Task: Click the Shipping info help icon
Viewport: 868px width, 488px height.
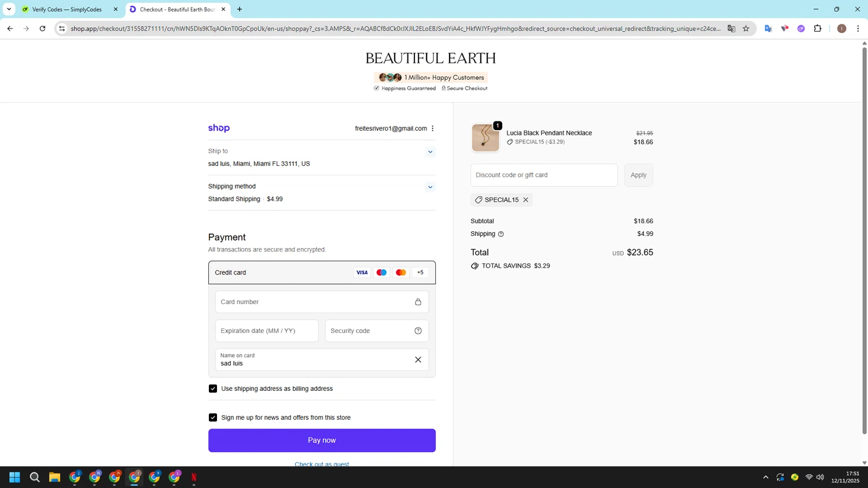Action: (x=501, y=234)
